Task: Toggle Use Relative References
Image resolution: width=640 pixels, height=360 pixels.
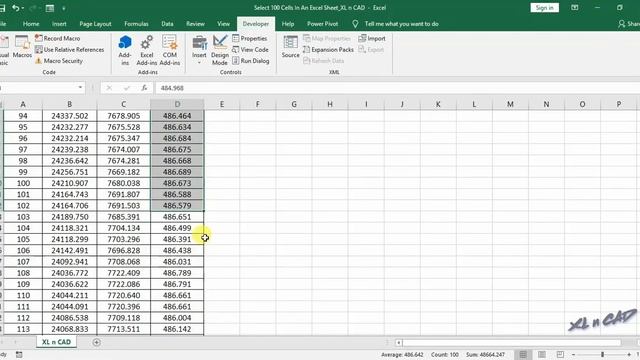Action: coord(69,49)
